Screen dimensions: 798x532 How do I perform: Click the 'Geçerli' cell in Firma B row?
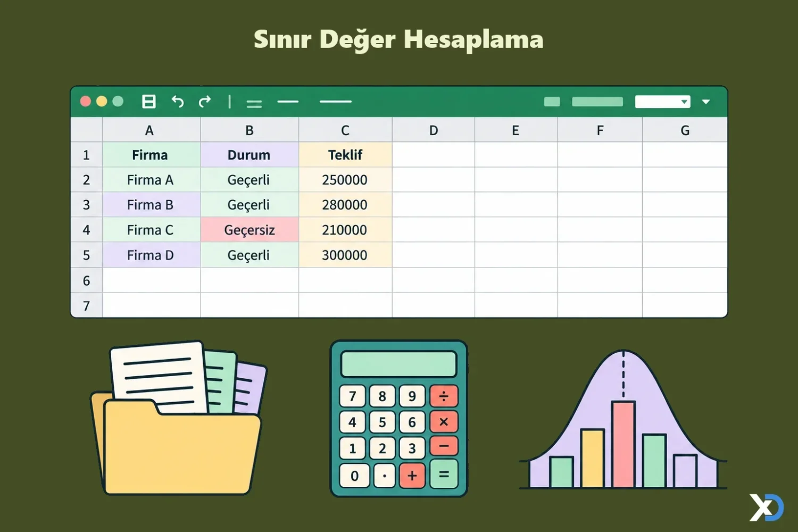coord(250,205)
